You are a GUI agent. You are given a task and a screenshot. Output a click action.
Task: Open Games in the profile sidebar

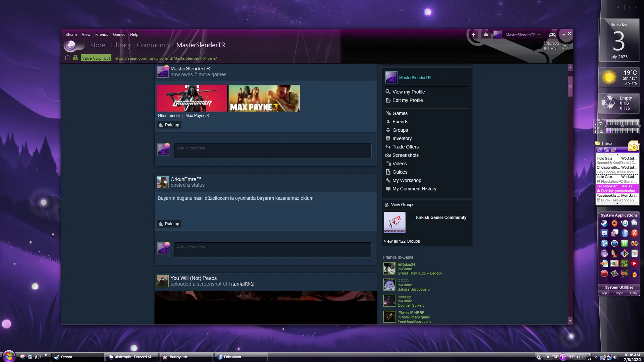[x=400, y=113]
